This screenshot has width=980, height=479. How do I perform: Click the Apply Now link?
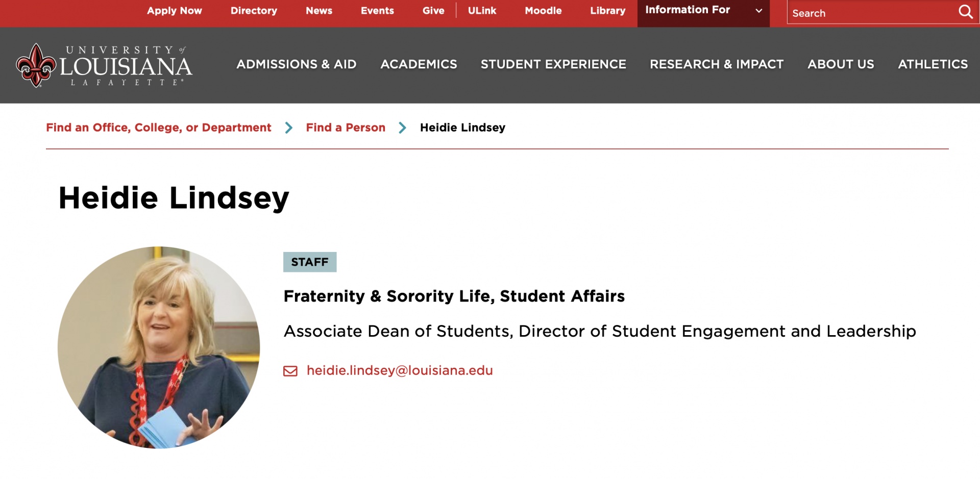click(175, 11)
